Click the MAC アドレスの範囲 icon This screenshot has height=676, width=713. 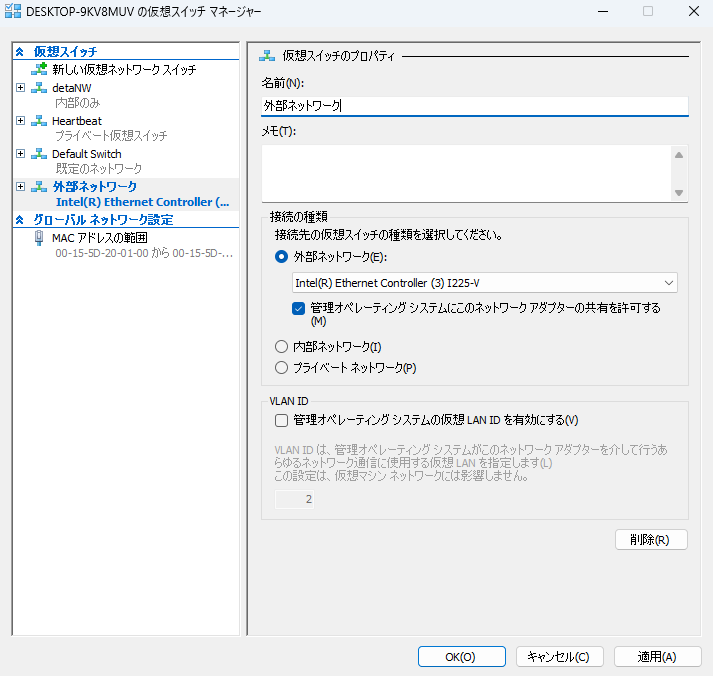(x=39, y=238)
